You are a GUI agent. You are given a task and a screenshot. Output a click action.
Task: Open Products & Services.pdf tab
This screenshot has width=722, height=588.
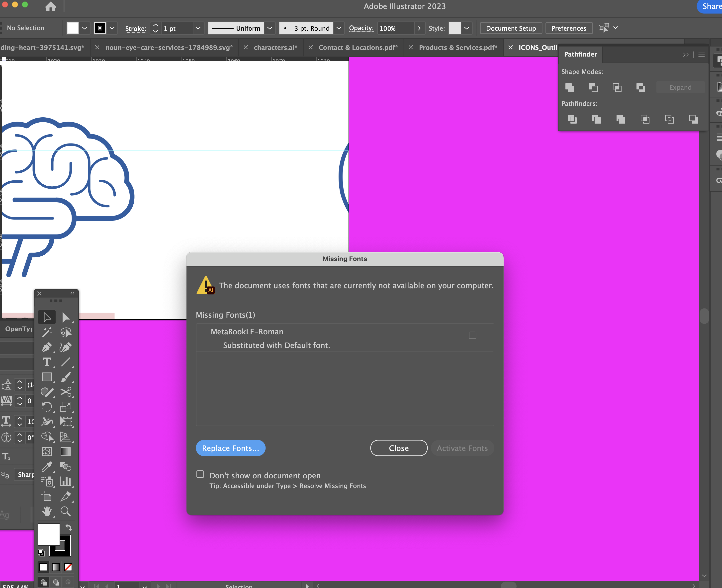tap(458, 47)
